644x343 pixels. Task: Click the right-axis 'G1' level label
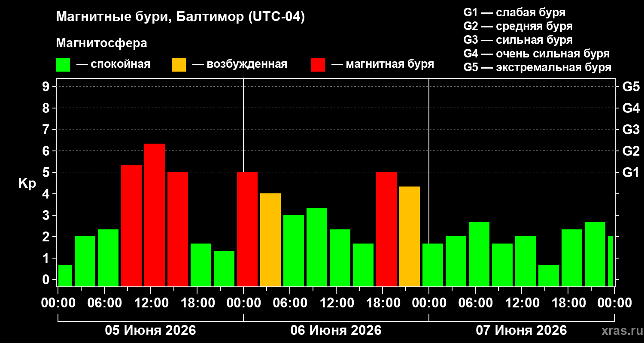pyautogui.click(x=631, y=172)
